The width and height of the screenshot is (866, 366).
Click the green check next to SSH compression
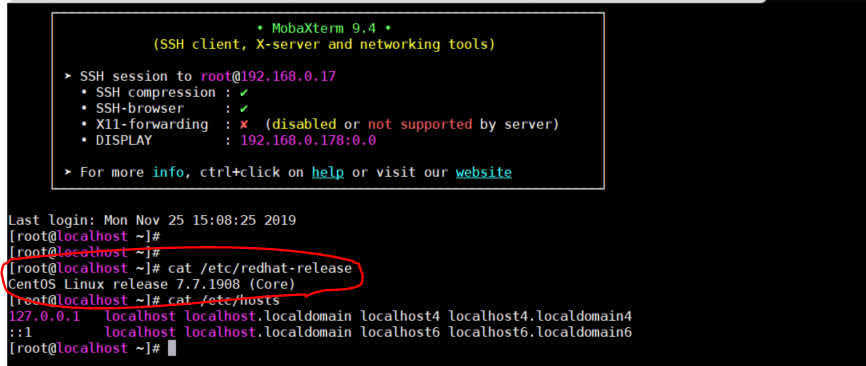(244, 93)
